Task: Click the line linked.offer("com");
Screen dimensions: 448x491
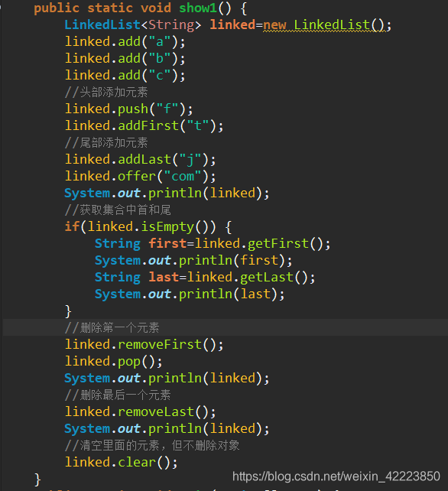Action: [140, 177]
